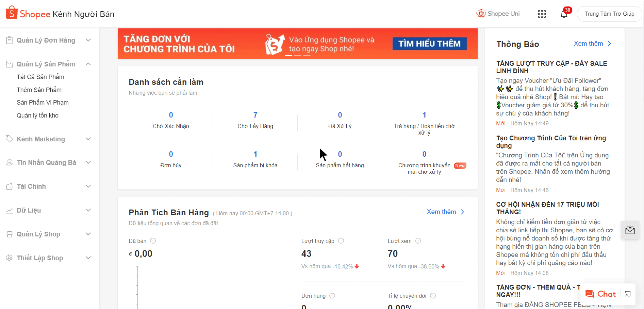The image size is (644, 309).
Task: Open Shopee Uni from the header
Action: point(498,14)
